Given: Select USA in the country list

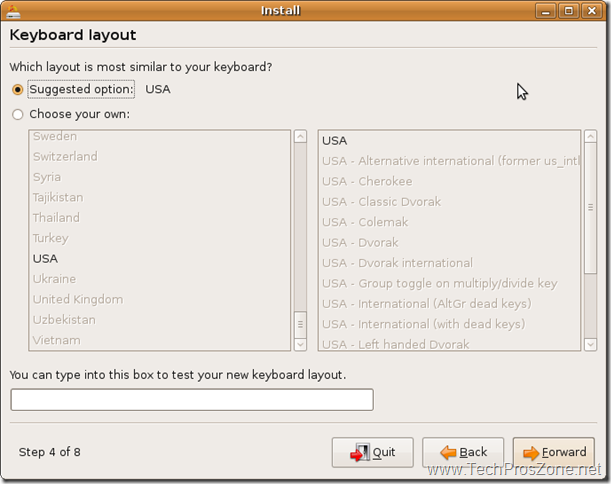Looking at the screenshot, I should 159,259.
